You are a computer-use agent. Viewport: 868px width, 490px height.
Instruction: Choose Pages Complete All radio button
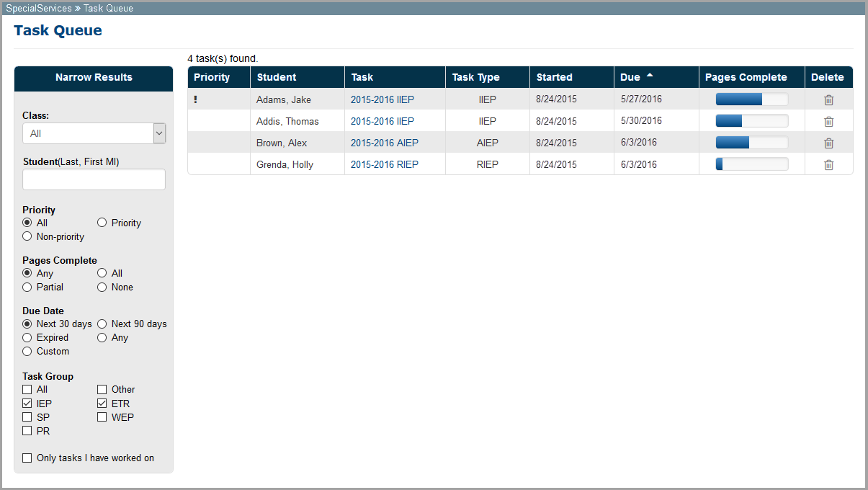point(102,273)
